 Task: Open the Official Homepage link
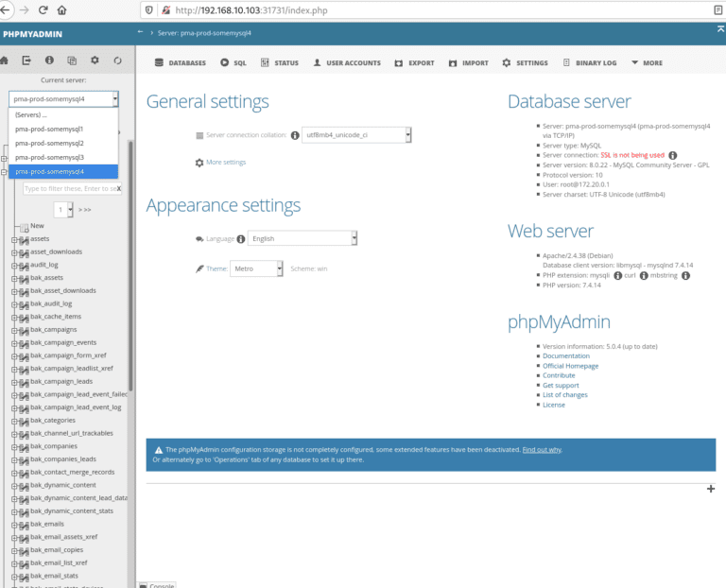(570, 366)
